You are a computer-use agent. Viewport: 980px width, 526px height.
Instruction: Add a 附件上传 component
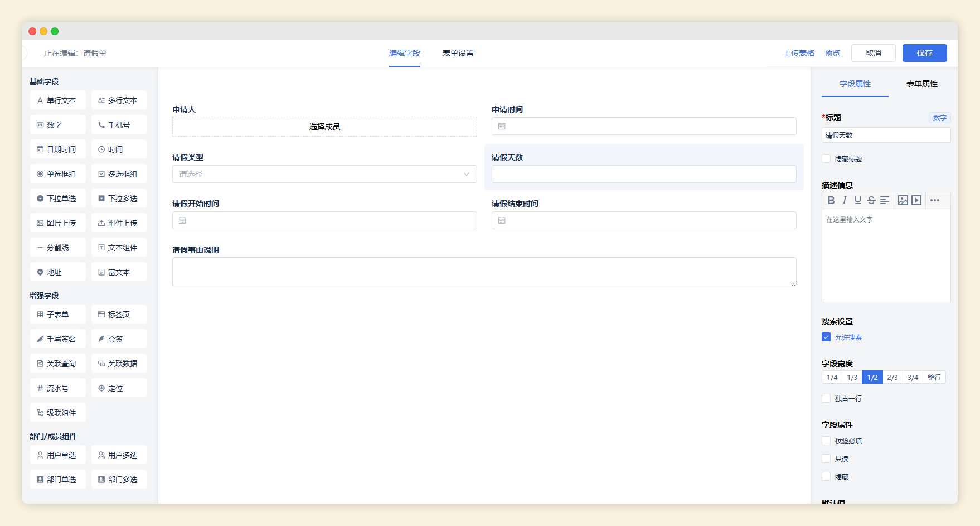pyautogui.click(x=119, y=223)
